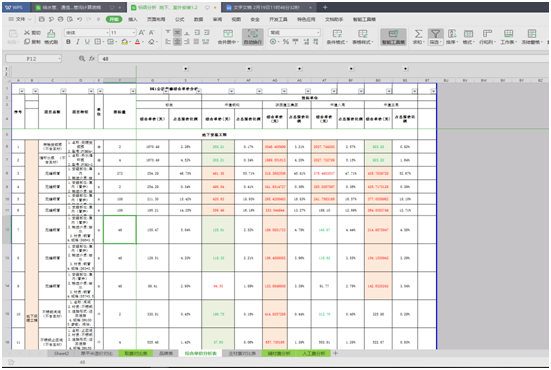Toggle outline level 2 button
The width and height of the screenshot is (551, 370).
point(6,74)
